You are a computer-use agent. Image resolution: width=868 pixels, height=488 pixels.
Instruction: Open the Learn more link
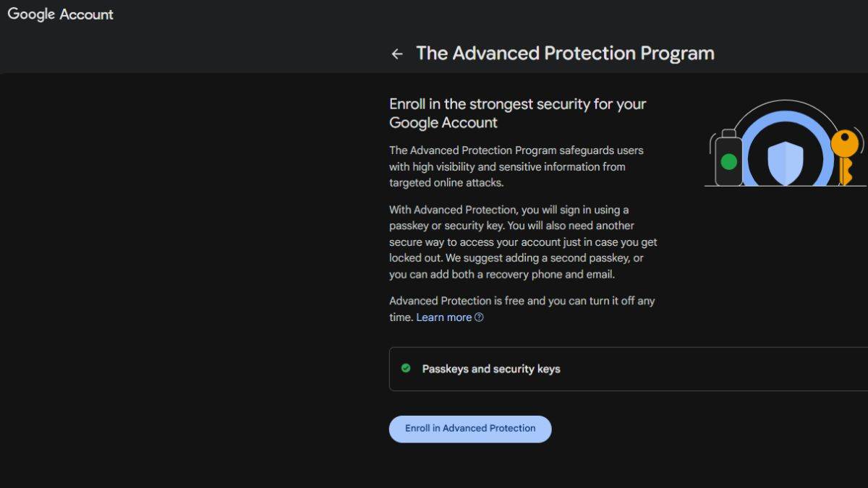pyautogui.click(x=443, y=317)
